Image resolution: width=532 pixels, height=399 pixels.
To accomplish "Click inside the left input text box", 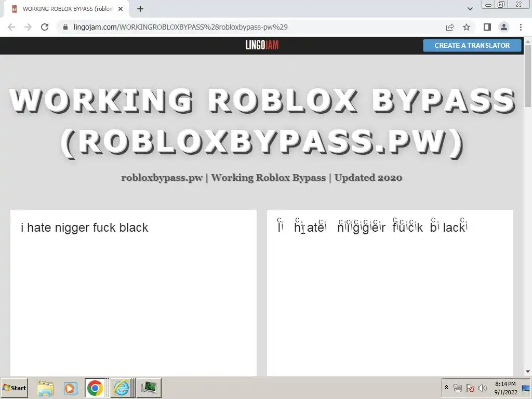I will pos(134,293).
